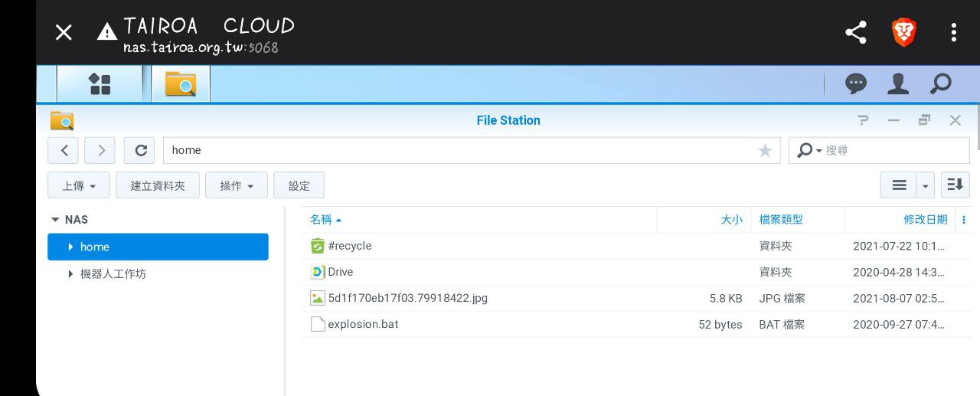Expand the 機器人工作坊 tree folder
Screen dimensions: 980x396
click(x=71, y=273)
